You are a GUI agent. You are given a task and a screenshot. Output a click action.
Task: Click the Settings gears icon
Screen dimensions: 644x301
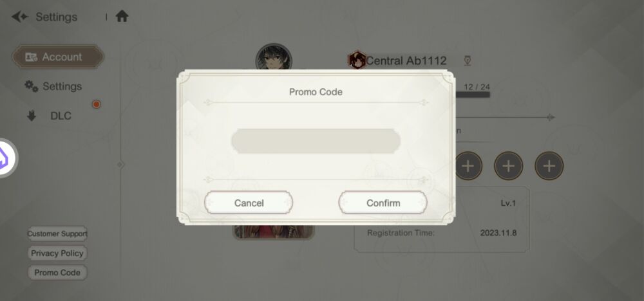click(x=31, y=86)
